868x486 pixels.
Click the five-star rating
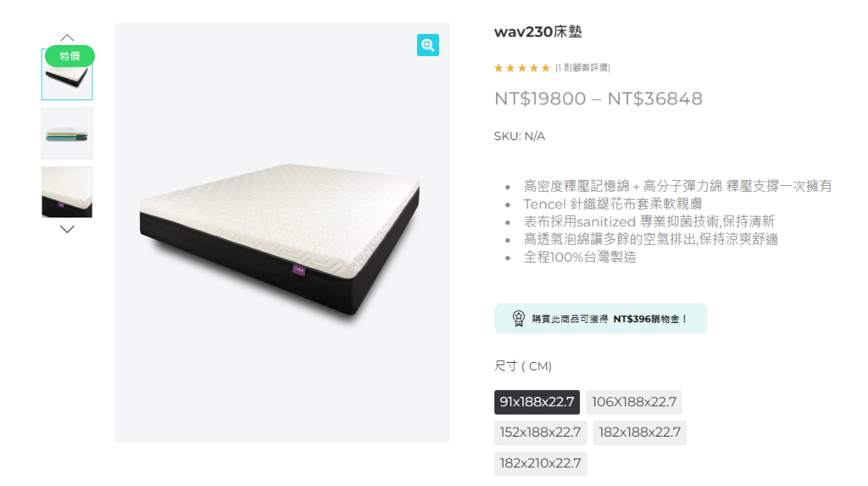pyautogui.click(x=522, y=68)
